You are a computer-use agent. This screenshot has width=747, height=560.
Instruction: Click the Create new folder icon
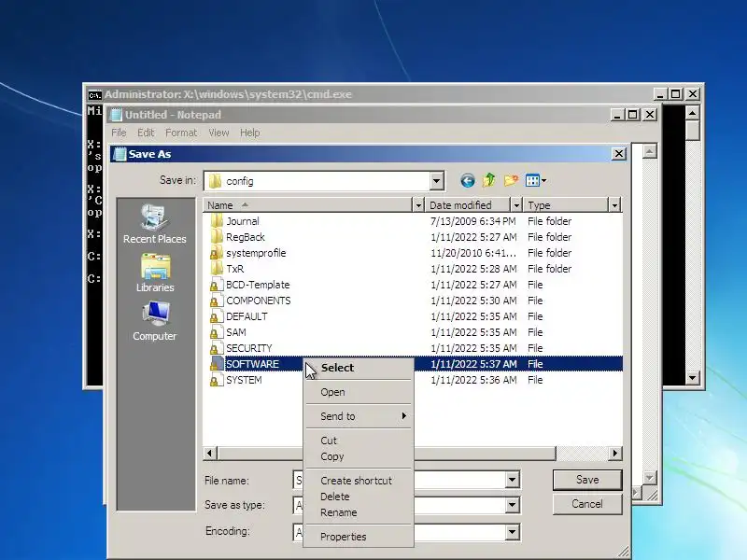[x=511, y=180]
